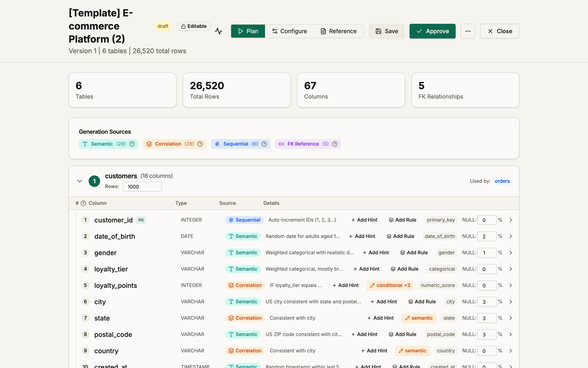
Task: Add Hint for customer_id column
Action: tap(364, 220)
